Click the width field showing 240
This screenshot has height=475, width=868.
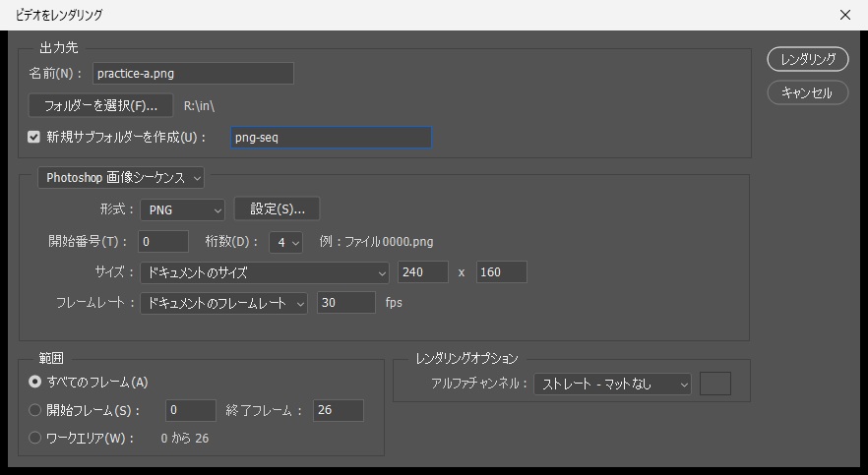423,272
